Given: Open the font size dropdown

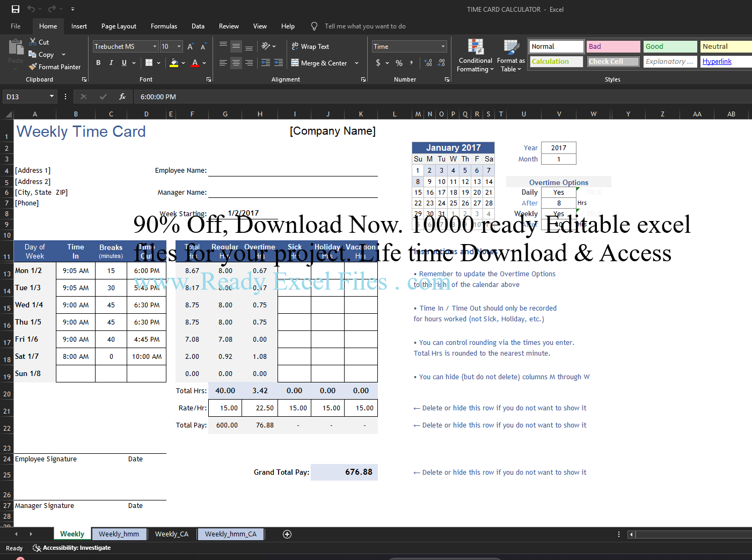Looking at the screenshot, I should coord(179,47).
